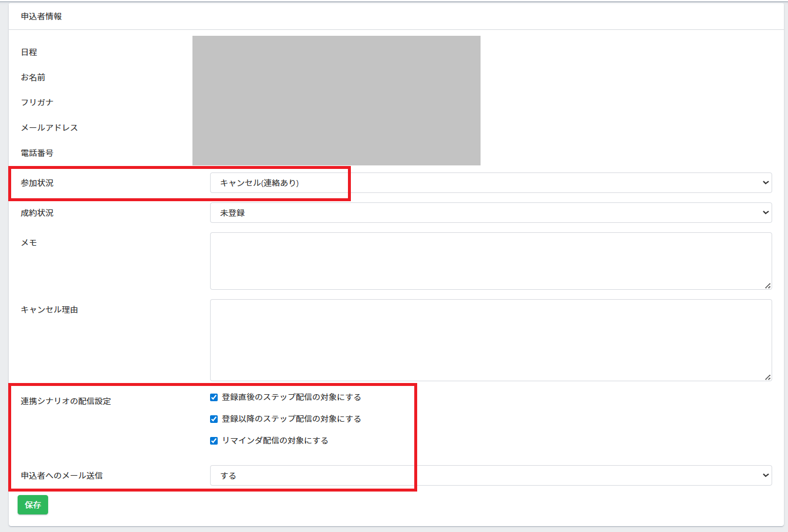Screen dimensions: 788x532
Task: Click the メモ field label
Action: click(29, 243)
